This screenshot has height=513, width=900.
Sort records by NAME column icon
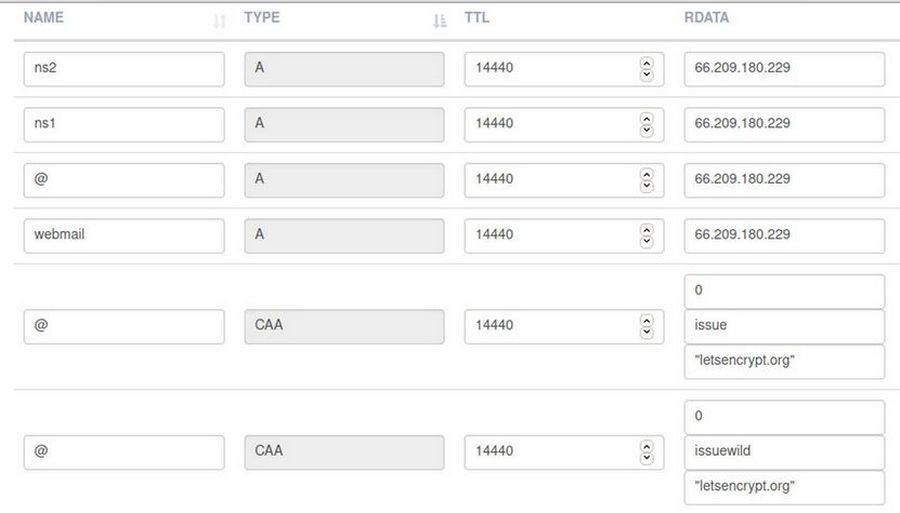[x=220, y=20]
